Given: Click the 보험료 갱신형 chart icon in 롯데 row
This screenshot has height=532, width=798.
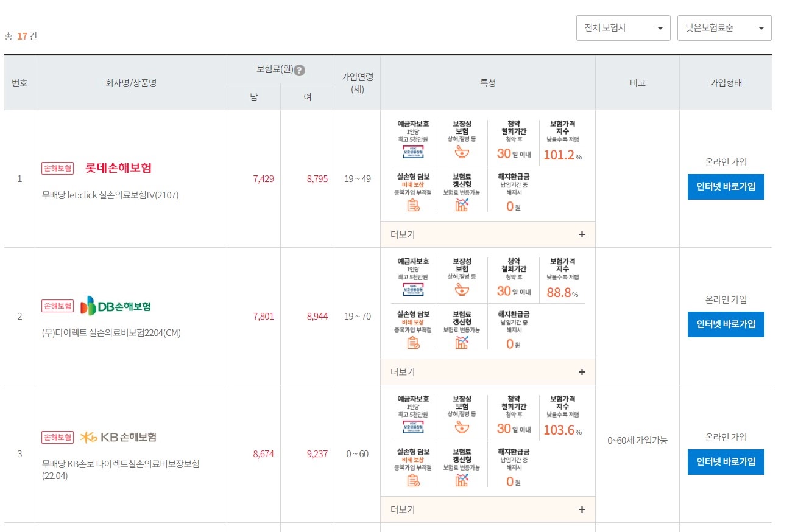Looking at the screenshot, I should (462, 205).
